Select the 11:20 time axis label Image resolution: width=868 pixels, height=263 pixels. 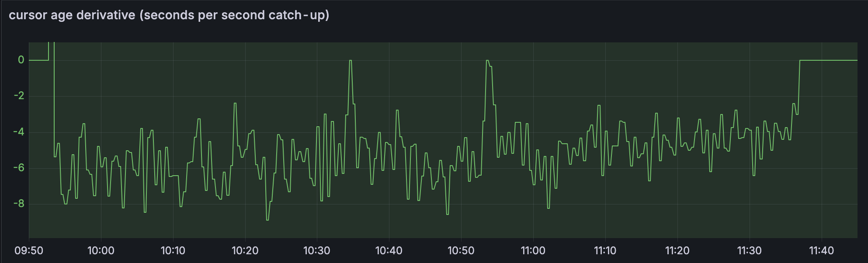pyautogui.click(x=677, y=251)
